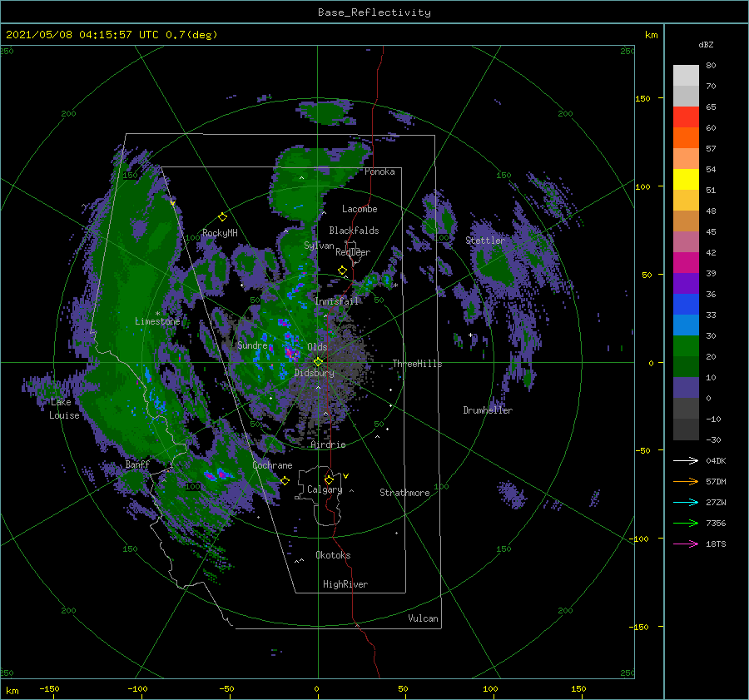
Task: Click the yellow diamond marker below RedDeer
Action: pos(343,271)
